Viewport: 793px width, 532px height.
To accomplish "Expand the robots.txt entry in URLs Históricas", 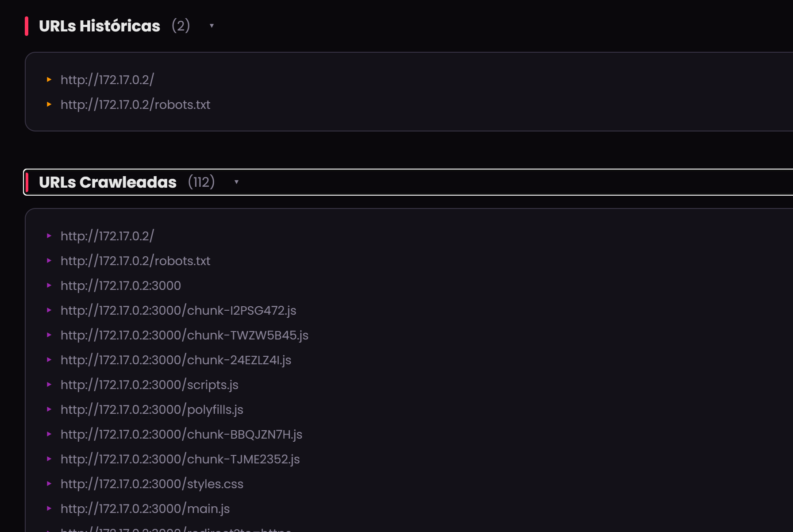I will [x=50, y=104].
